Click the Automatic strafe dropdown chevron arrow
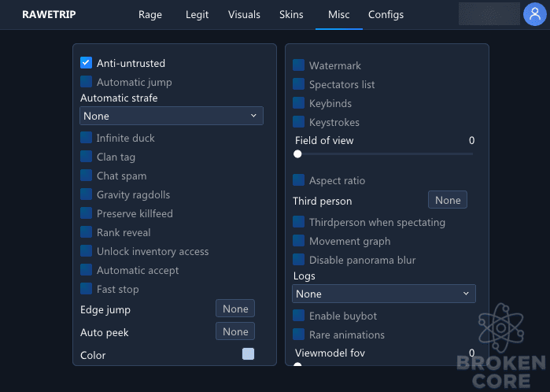Viewport: 550px width, 392px height. pyautogui.click(x=253, y=116)
